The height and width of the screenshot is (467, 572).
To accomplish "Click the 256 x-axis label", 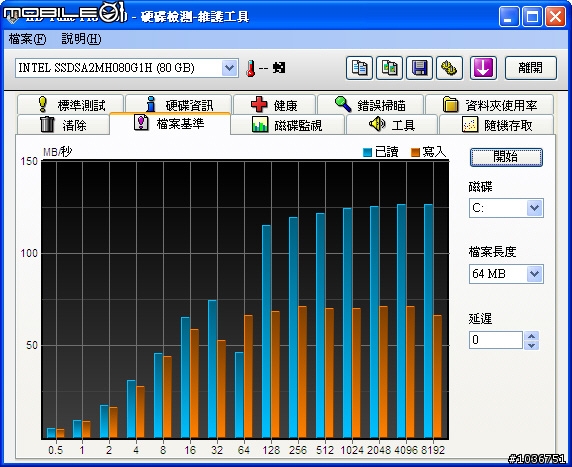I will point(298,450).
